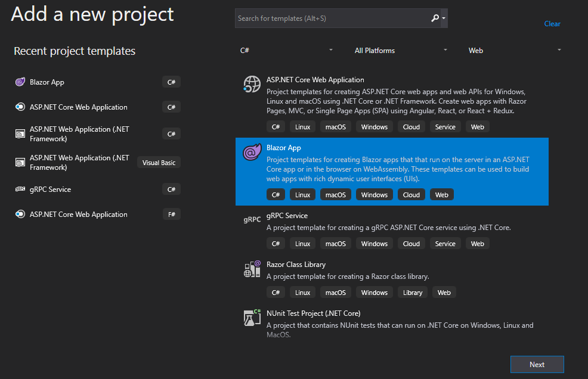Click the Service tag under gRPC Service
The height and width of the screenshot is (379, 588).
(x=445, y=243)
